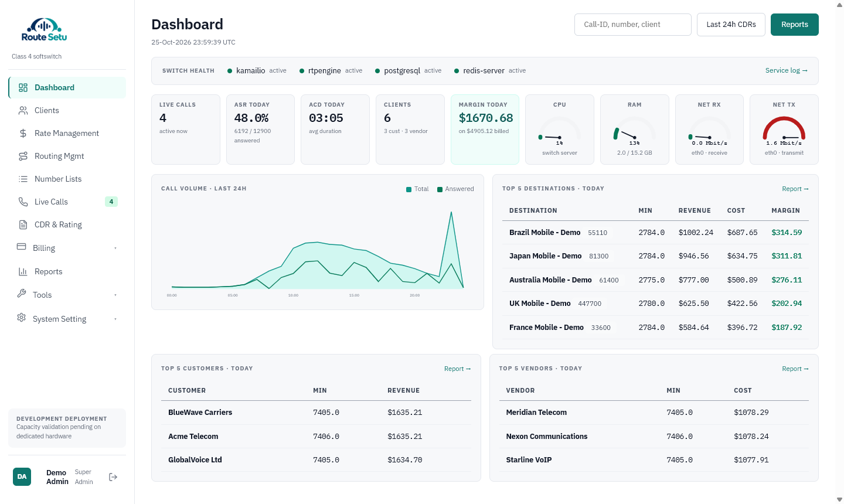Screen dimensions: 844x504
Task: Click the postgresql status dot
Action: click(377, 71)
